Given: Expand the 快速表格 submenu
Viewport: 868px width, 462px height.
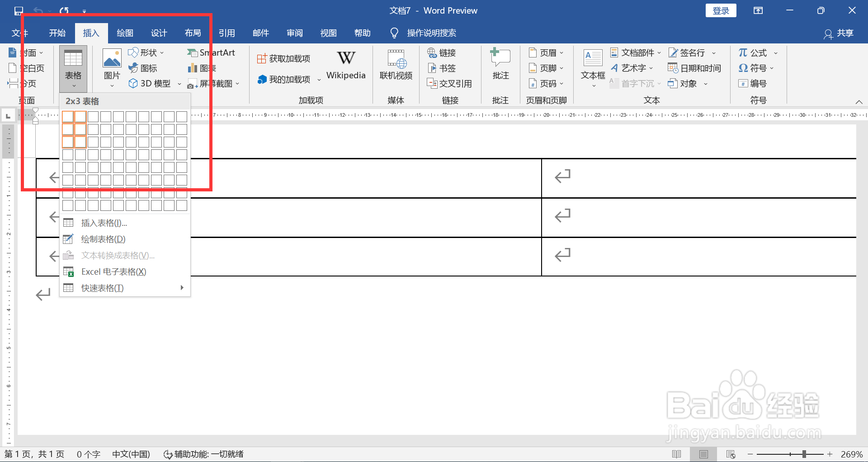Looking at the screenshot, I should 101,287.
